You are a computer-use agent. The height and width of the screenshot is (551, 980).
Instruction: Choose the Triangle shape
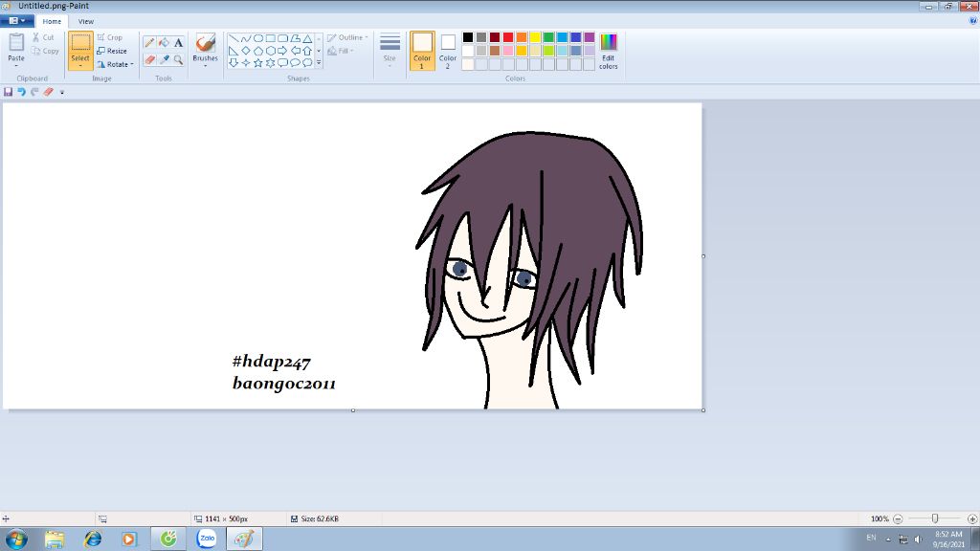(307, 38)
